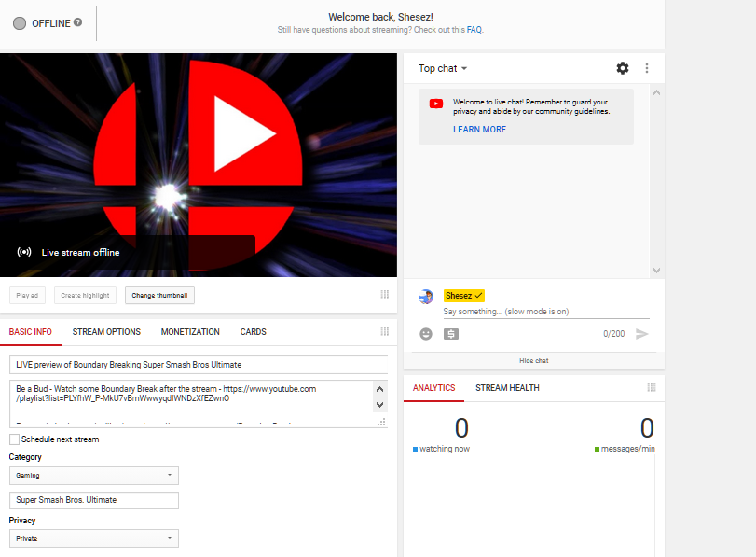The image size is (756, 557).
Task: Click the description box resize grip
Action: pyautogui.click(x=381, y=422)
